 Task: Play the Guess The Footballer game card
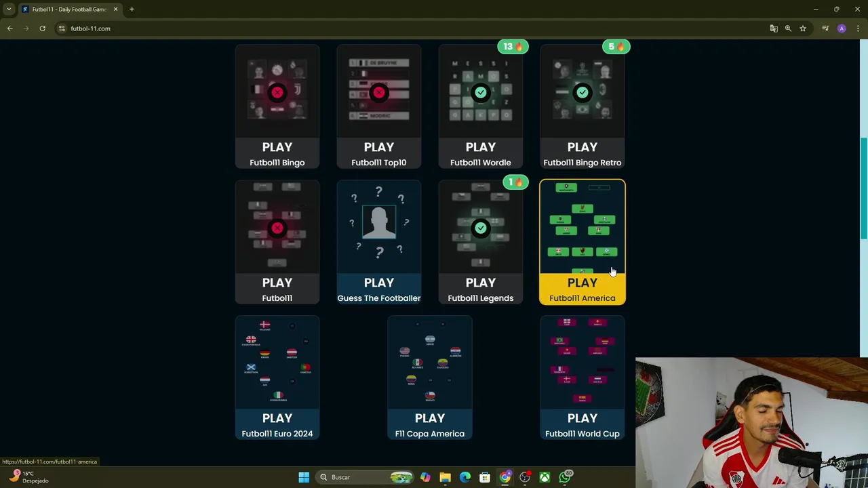pyautogui.click(x=379, y=242)
